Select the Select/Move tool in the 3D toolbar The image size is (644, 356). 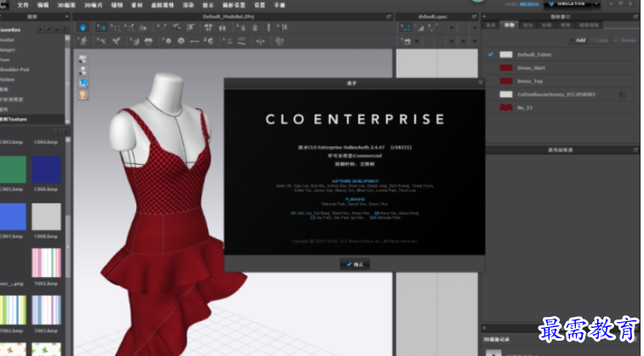pos(101,27)
